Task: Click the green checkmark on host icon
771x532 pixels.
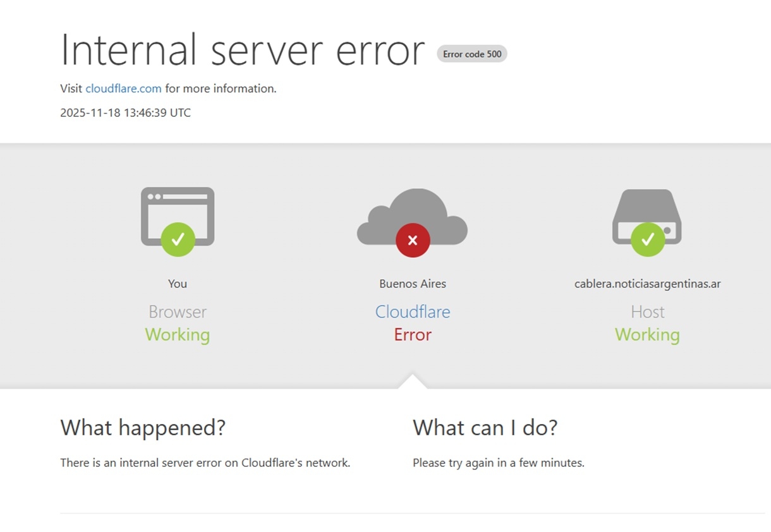Action: coord(647,239)
